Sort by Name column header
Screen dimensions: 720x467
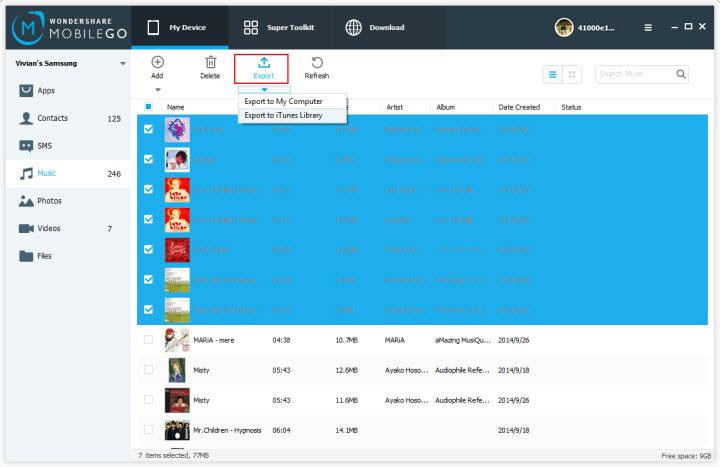click(x=175, y=107)
